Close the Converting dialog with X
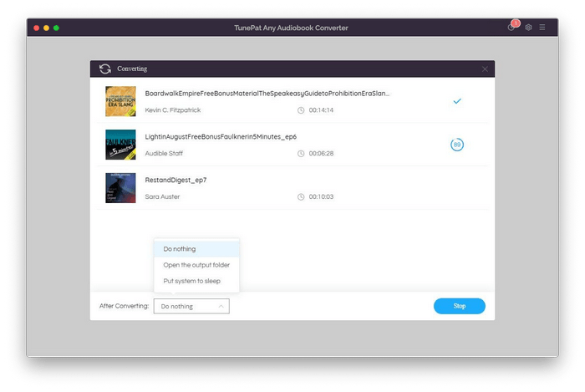Screen dimensions: 585x392 tap(485, 69)
